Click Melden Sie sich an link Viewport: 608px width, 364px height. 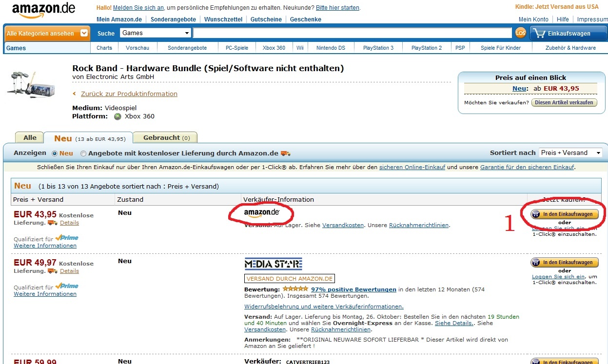139,8
